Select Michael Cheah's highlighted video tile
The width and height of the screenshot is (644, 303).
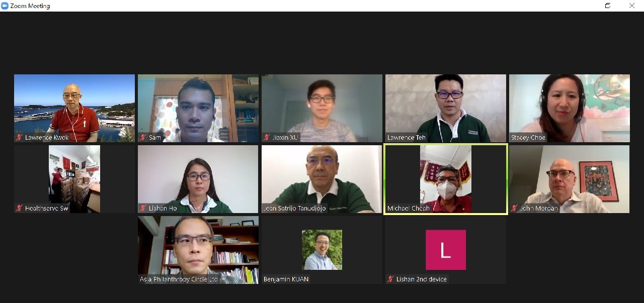pyautogui.click(x=445, y=179)
